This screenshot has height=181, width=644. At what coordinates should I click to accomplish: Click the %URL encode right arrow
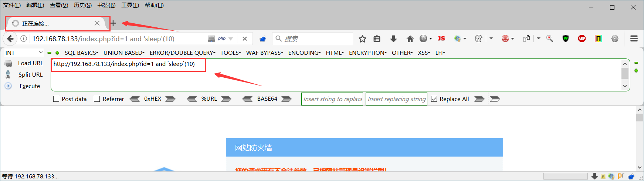[x=226, y=99]
